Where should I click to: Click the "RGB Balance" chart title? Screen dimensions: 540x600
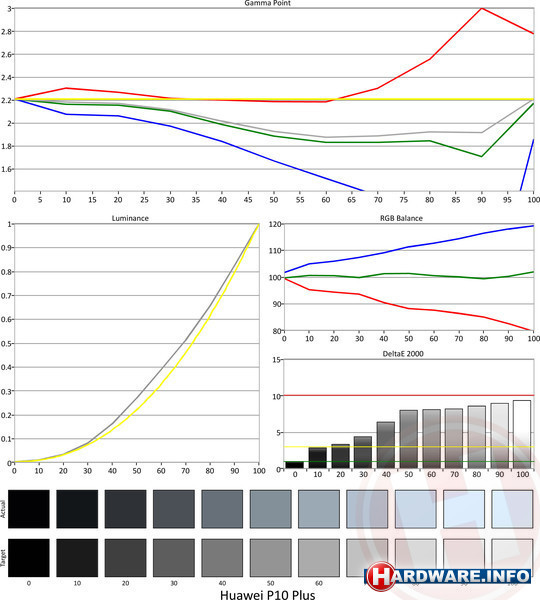coord(401,218)
